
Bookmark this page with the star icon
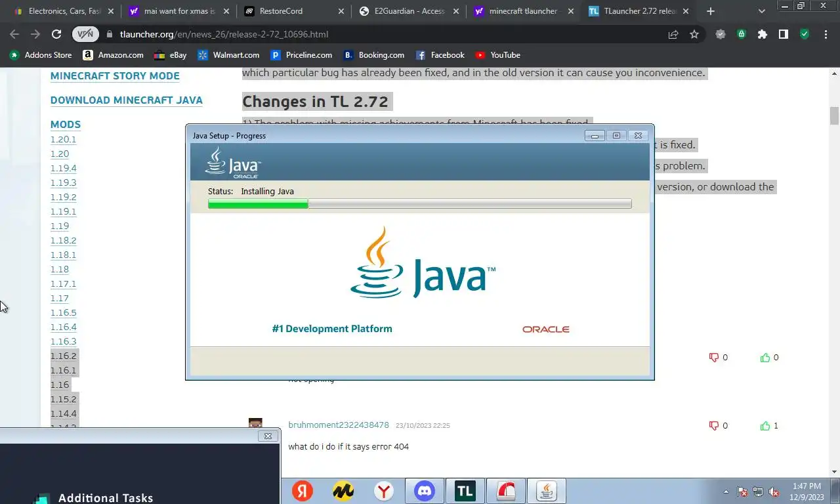click(x=694, y=34)
